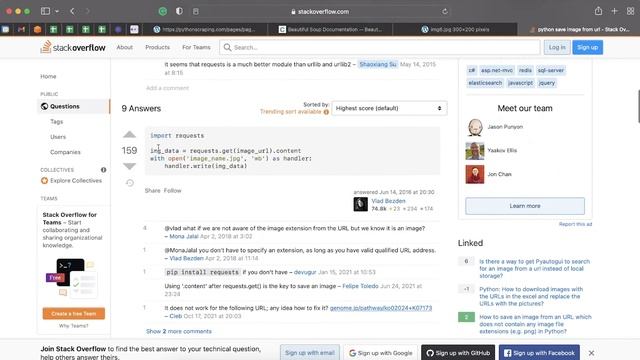
Task: Open Tags in the sidebar
Action: (x=57, y=122)
